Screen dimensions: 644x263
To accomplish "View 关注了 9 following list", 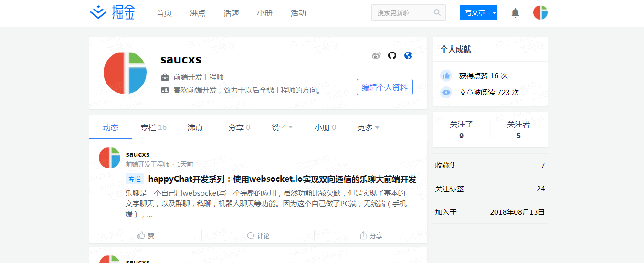I will pyautogui.click(x=461, y=130).
